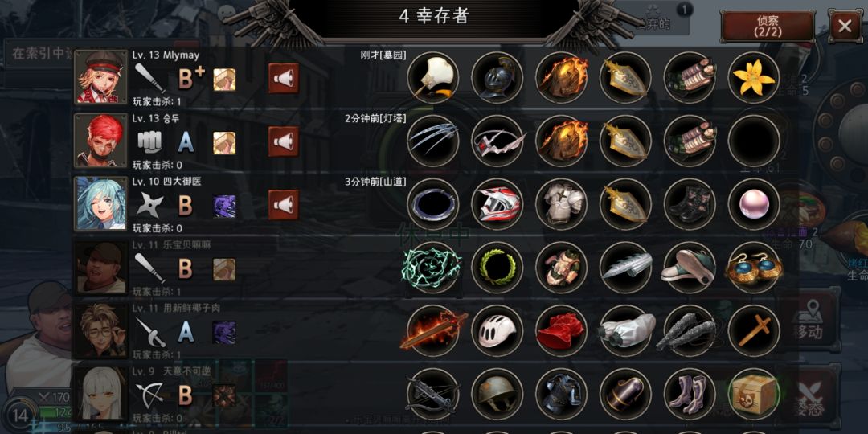868x434 pixels.
Task: Open the blue-haired 四大御医 portrait
Action: click(100, 203)
